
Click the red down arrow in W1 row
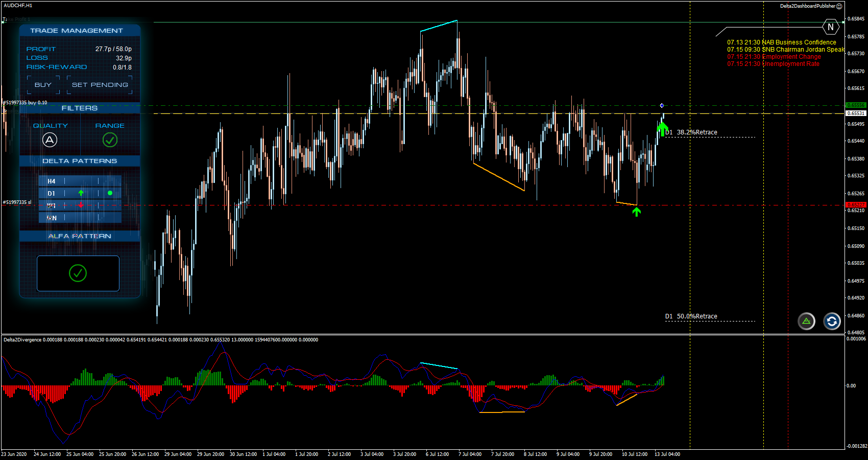(81, 205)
